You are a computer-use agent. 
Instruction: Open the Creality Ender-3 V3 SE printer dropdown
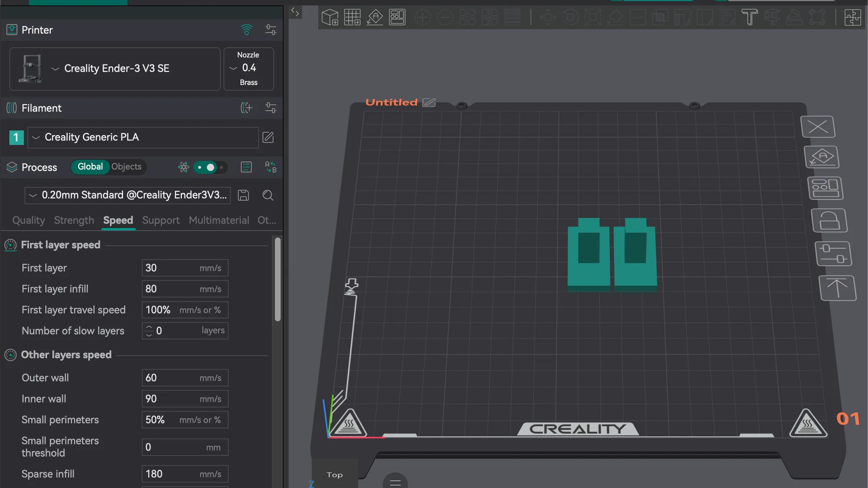(x=115, y=69)
